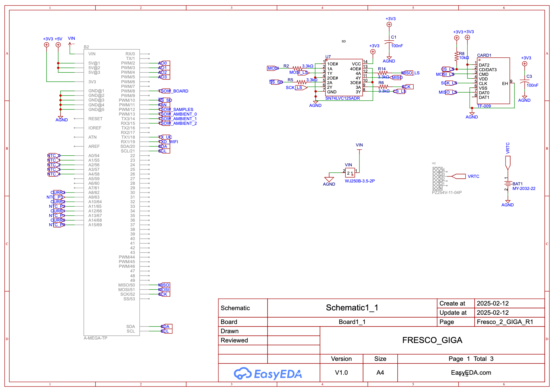Click the EasyEDA logo in title block
Image resolution: width=554 pixels, height=392 pixels.
click(267, 374)
